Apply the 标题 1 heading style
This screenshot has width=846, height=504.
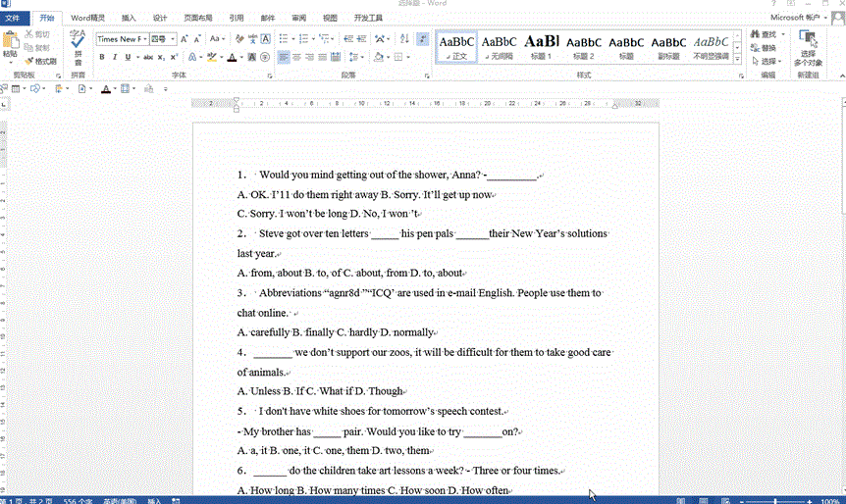click(541, 45)
